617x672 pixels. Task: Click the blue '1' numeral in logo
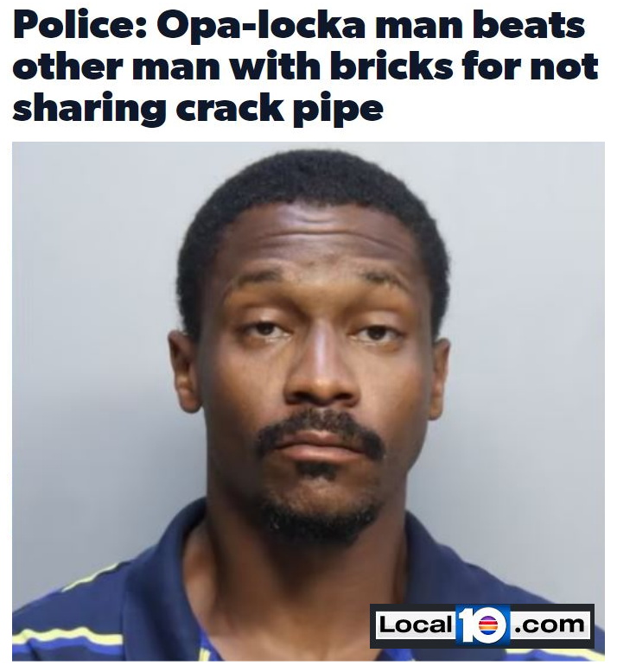(x=466, y=625)
